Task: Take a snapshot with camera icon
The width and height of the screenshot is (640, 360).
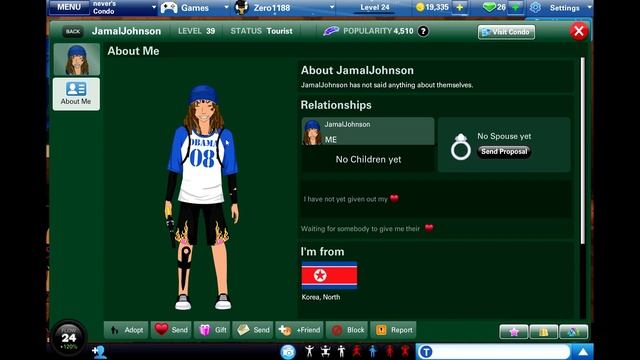Action: (288, 351)
